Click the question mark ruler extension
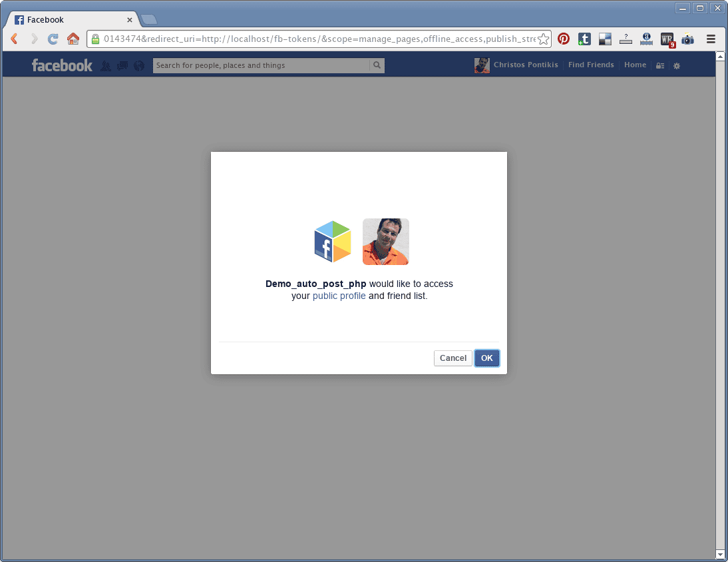 626,39
